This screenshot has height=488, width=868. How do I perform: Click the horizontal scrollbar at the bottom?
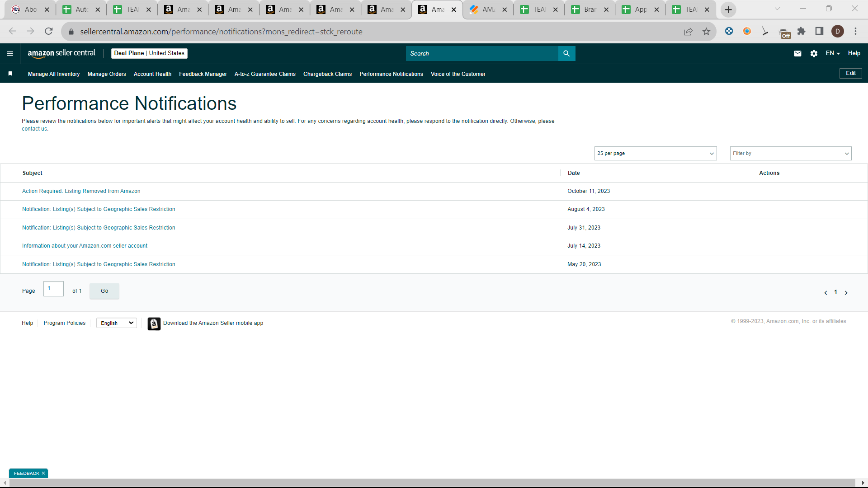tap(432, 483)
